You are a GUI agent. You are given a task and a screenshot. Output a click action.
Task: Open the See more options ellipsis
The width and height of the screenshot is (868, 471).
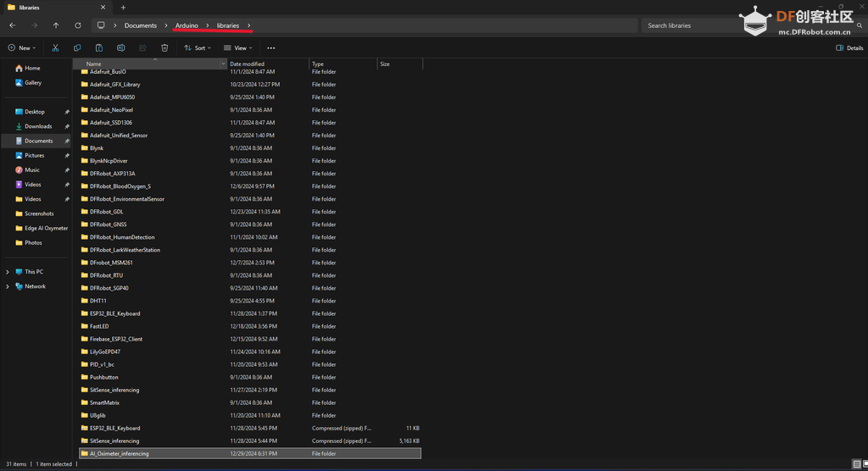click(270, 48)
